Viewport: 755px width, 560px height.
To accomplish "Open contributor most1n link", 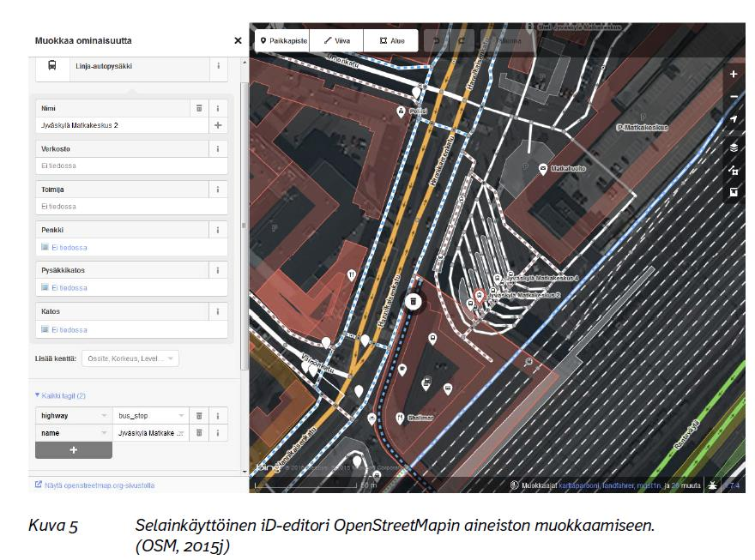I will [648, 485].
